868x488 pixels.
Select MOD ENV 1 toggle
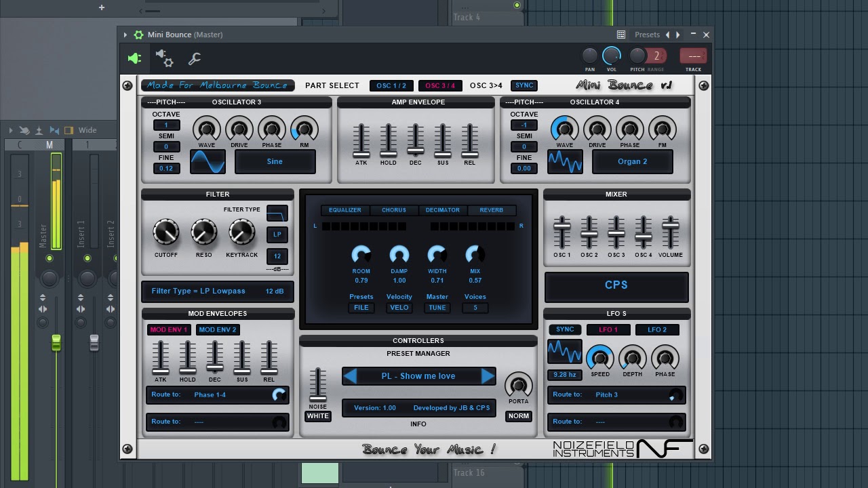coord(169,330)
